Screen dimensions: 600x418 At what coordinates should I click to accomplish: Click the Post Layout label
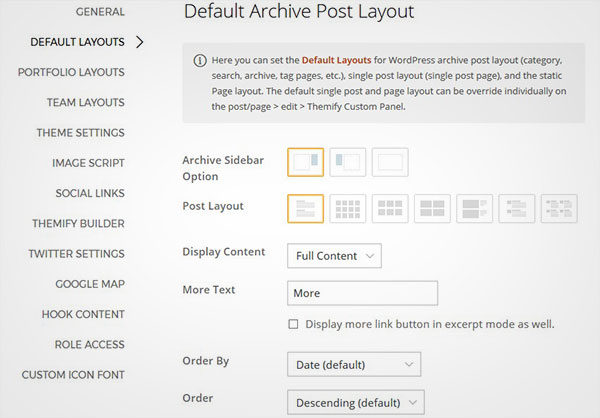coord(213,206)
